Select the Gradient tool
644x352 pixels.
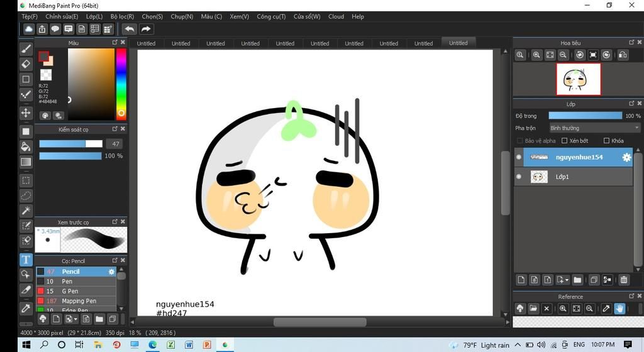coord(26,162)
